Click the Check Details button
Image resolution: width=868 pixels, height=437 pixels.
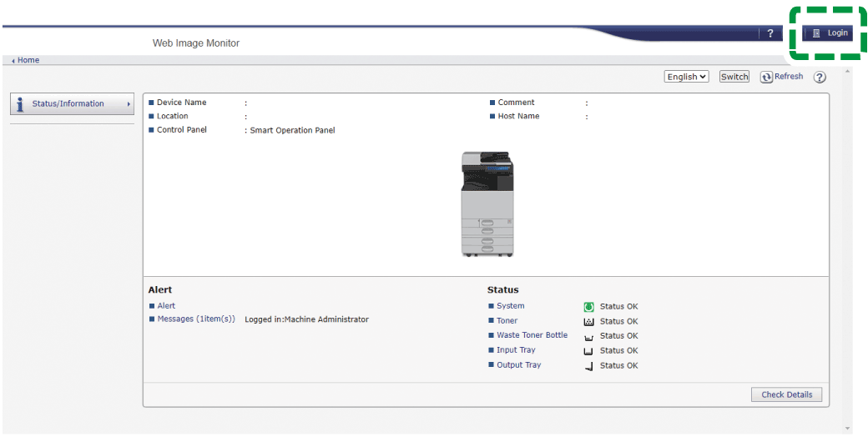pyautogui.click(x=786, y=394)
